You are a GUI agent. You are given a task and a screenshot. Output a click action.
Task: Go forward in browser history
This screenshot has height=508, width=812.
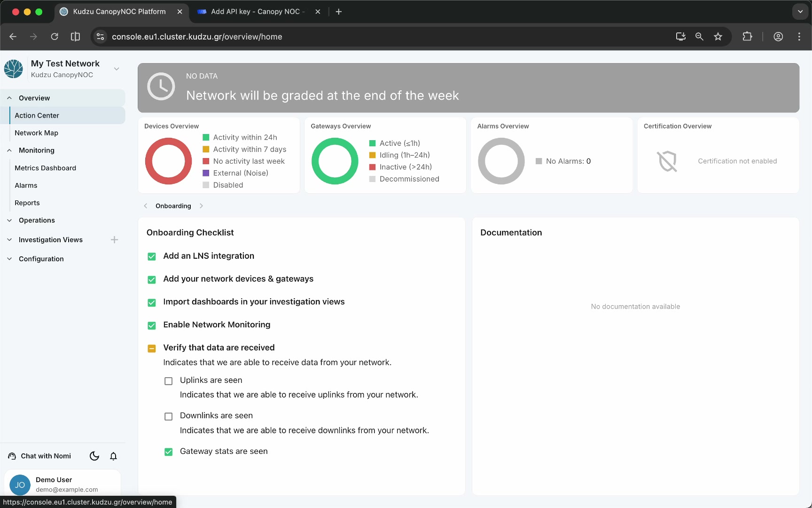[x=33, y=37]
